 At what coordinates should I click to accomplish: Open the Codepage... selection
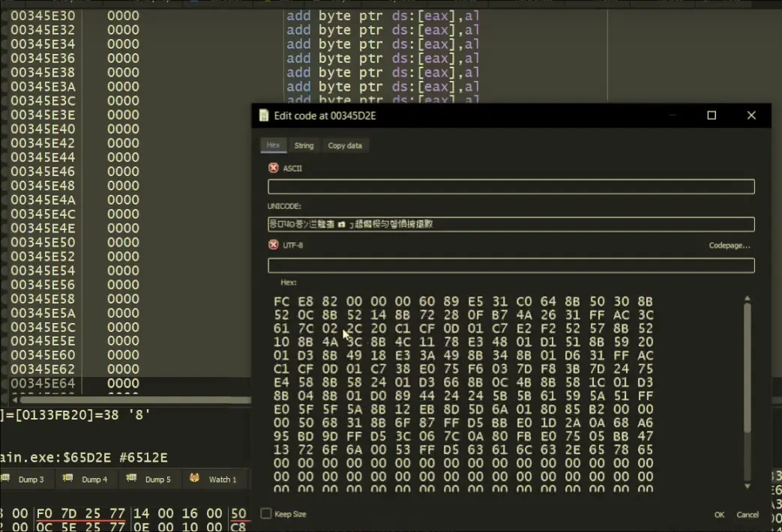click(730, 246)
